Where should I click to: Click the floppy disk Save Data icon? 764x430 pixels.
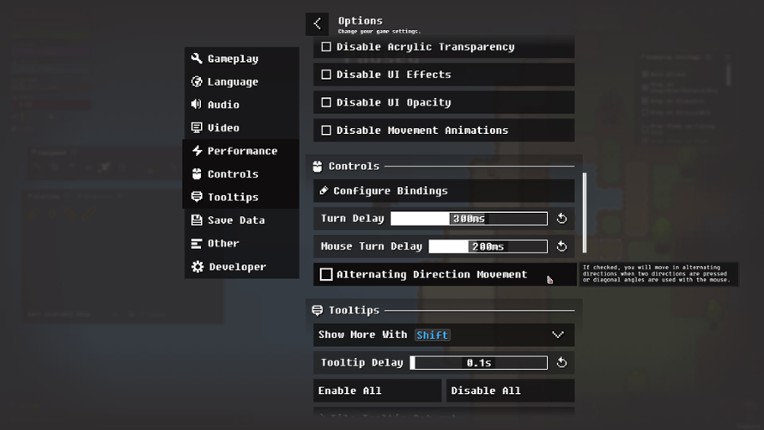click(x=196, y=220)
